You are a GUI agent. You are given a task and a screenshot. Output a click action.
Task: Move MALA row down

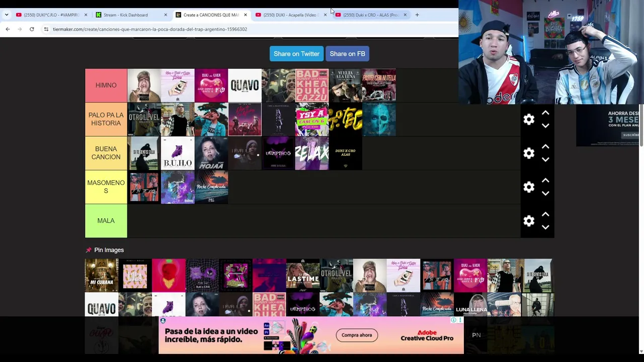click(x=545, y=227)
